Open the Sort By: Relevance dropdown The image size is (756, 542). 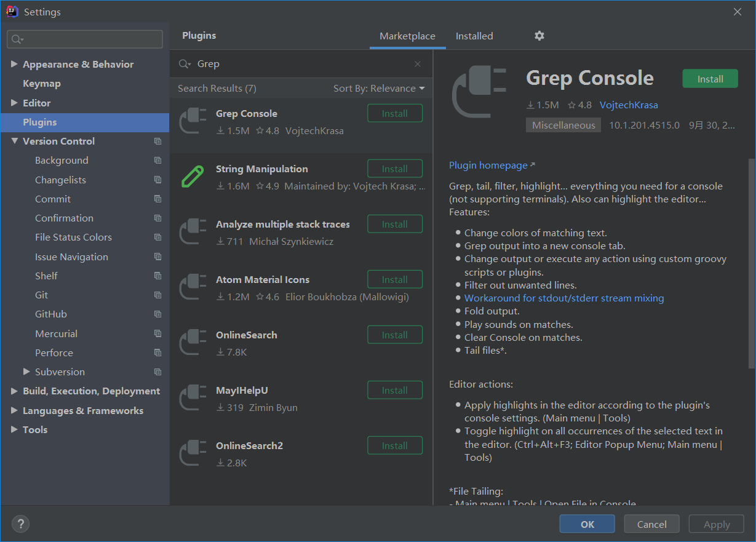379,89
